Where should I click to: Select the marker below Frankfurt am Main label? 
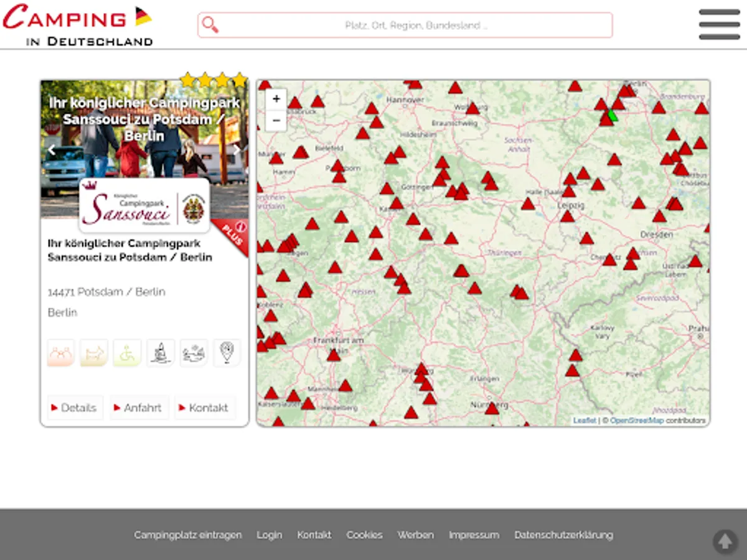[334, 355]
